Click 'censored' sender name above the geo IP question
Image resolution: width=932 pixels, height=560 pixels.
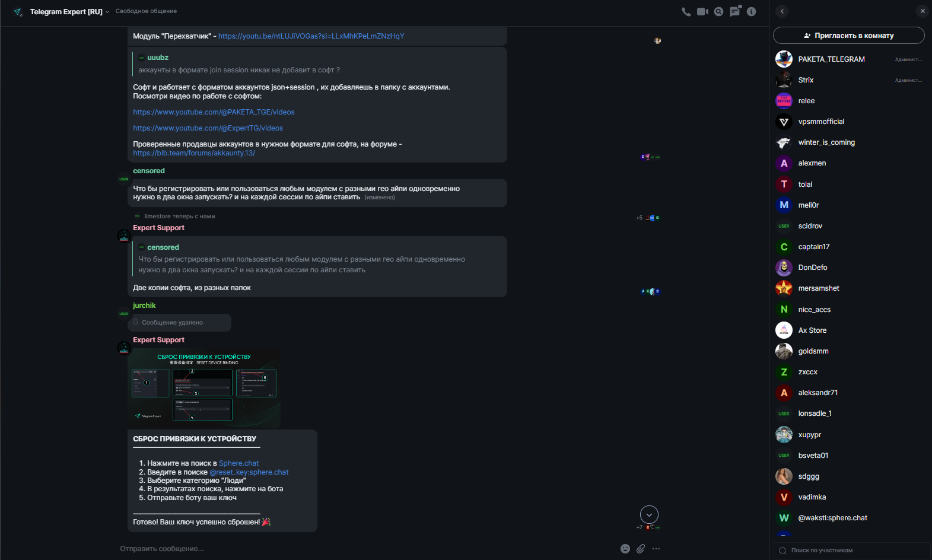[149, 171]
